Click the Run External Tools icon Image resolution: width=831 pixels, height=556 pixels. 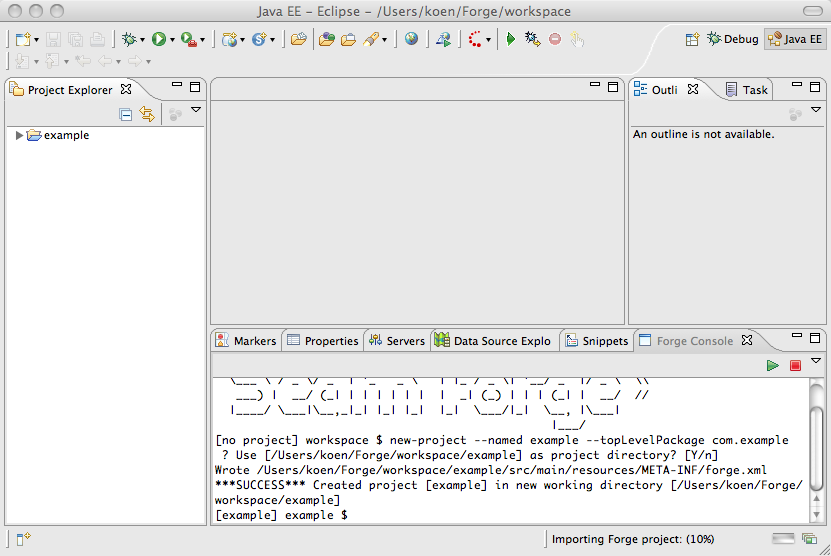click(x=189, y=39)
